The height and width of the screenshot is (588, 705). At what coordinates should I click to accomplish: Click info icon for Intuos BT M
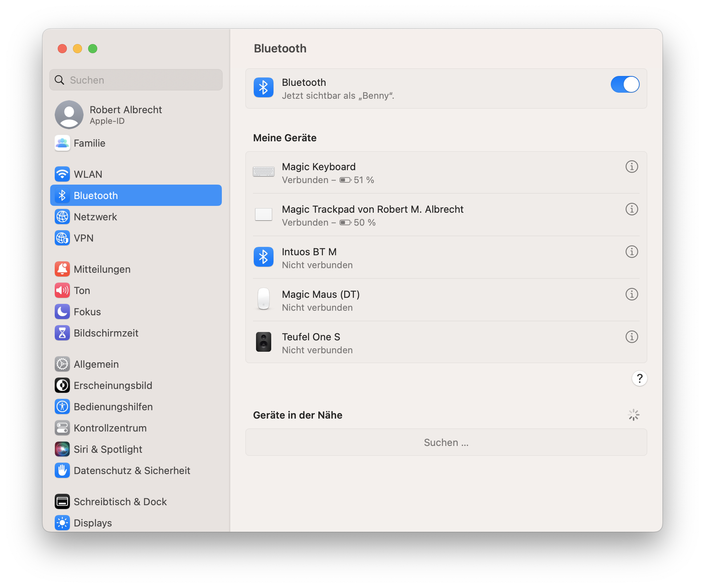[632, 252]
